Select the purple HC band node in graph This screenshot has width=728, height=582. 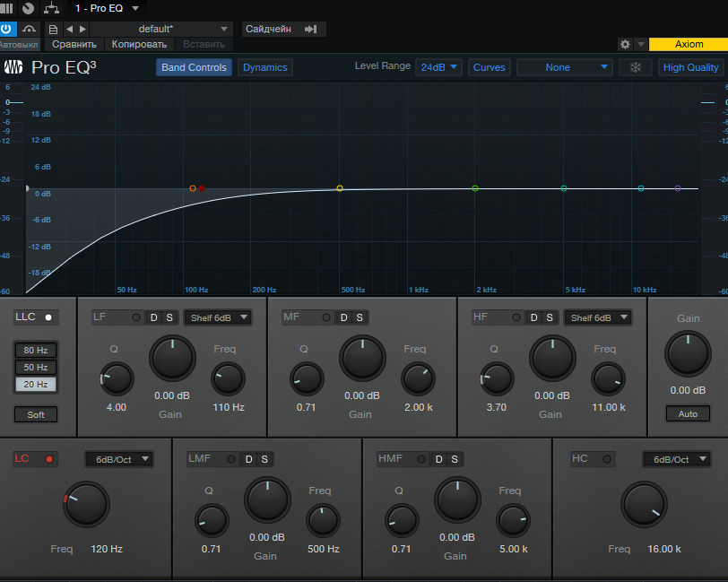tap(678, 188)
